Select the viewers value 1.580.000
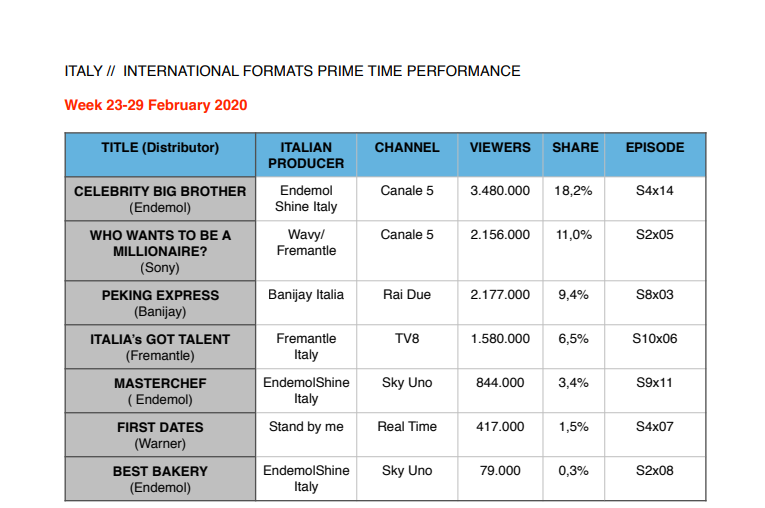Viewport: 765px width, 508px height. [500, 339]
